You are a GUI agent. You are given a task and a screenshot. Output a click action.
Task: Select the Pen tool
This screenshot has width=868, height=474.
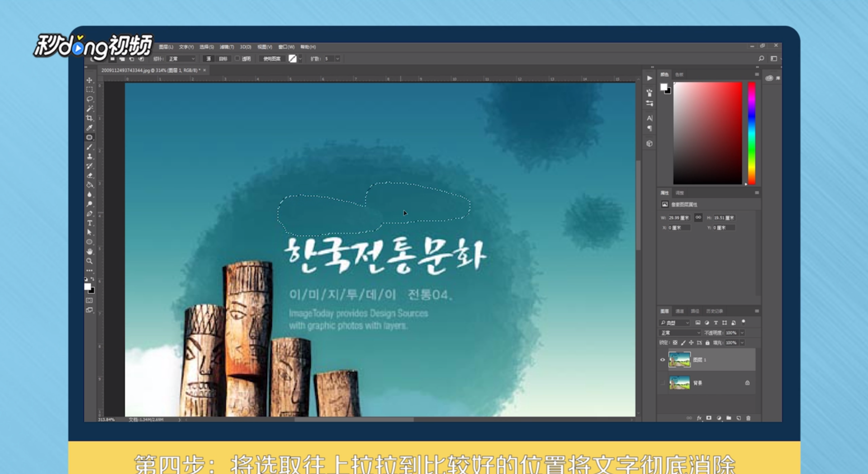(x=90, y=213)
